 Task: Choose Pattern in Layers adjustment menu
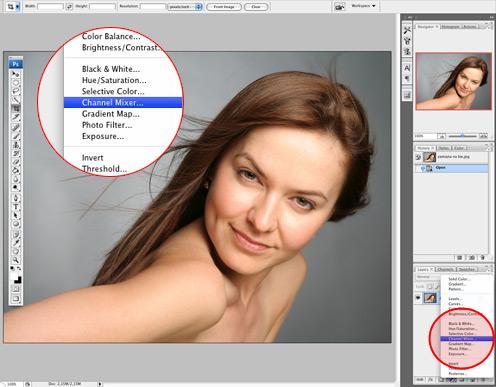pyautogui.click(x=456, y=289)
